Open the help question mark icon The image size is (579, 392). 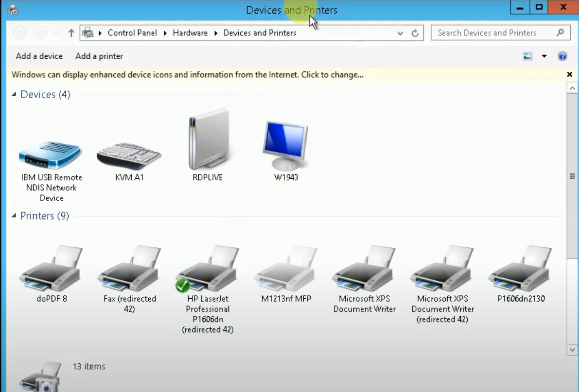[x=562, y=56]
